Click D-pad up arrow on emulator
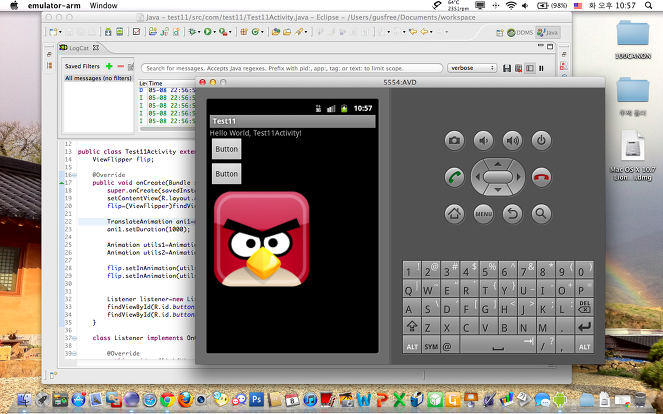The width and height of the screenshot is (663, 414). click(498, 164)
